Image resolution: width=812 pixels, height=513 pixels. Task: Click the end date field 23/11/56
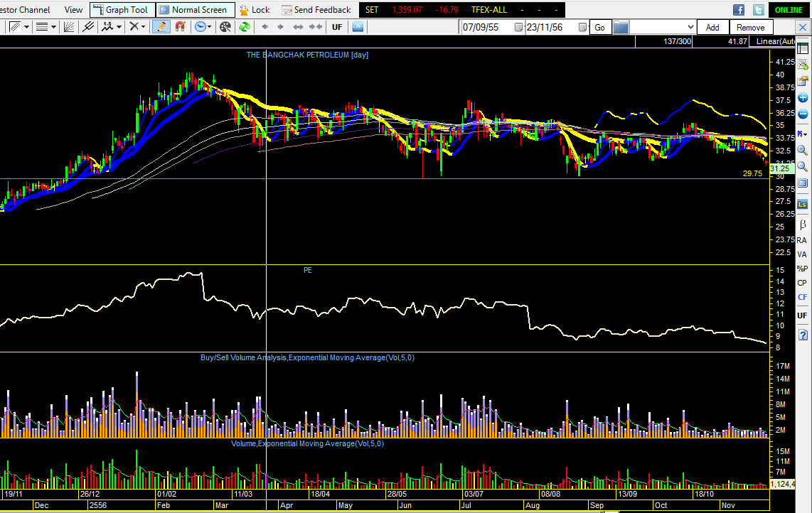(550, 28)
